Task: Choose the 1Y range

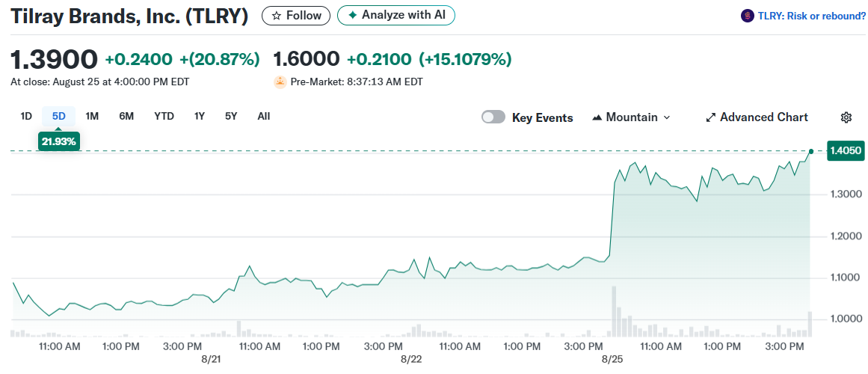Action: click(200, 117)
